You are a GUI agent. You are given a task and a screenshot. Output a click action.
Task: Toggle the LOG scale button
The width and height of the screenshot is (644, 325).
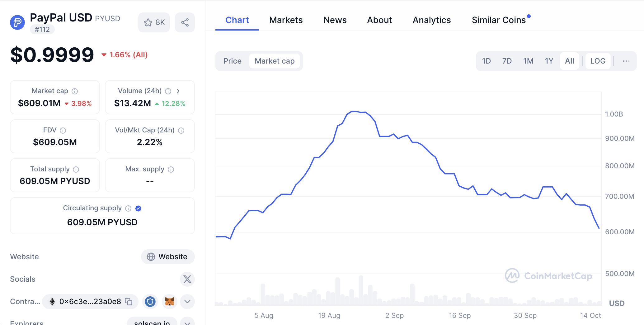pos(598,61)
